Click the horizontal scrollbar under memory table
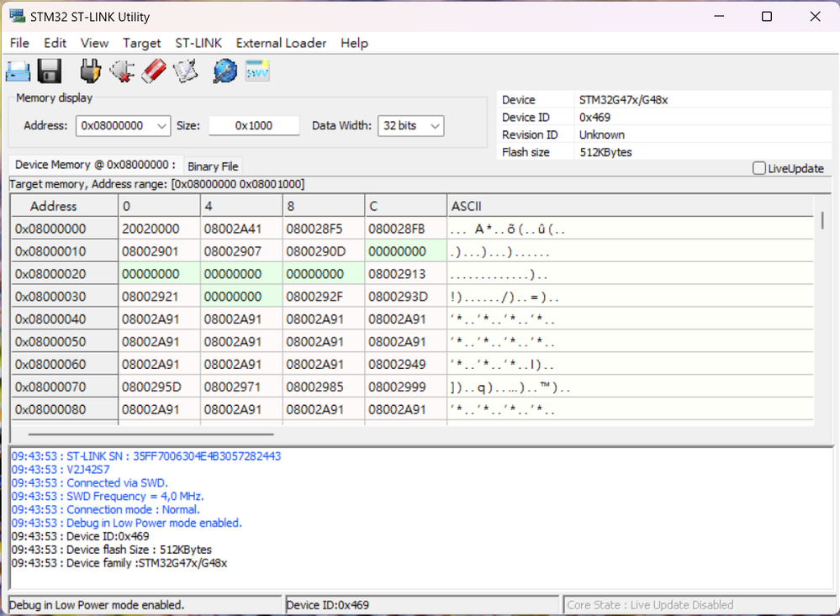Image resolution: width=840 pixels, height=616 pixels. (x=151, y=434)
